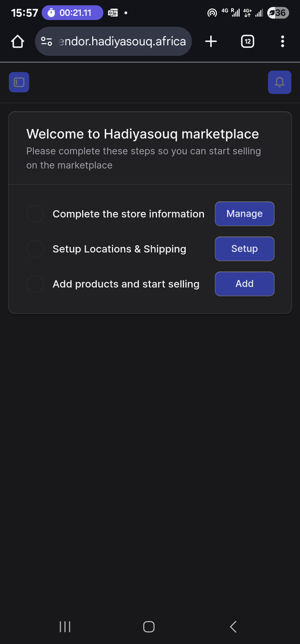Click the Add button

pyautogui.click(x=244, y=283)
